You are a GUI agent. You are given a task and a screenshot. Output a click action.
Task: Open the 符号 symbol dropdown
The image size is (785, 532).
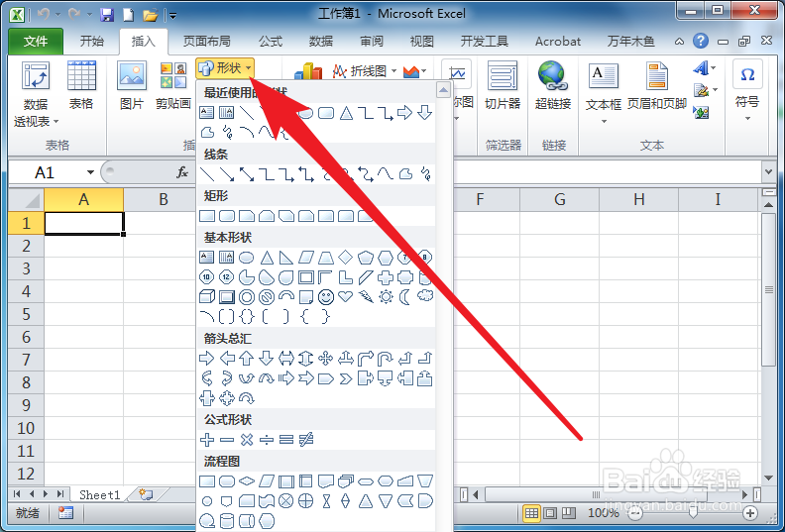[747, 119]
